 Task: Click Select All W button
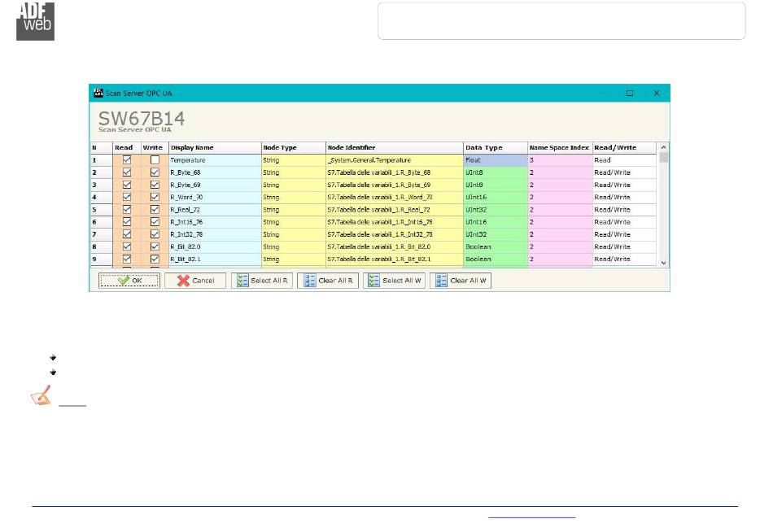[395, 281]
